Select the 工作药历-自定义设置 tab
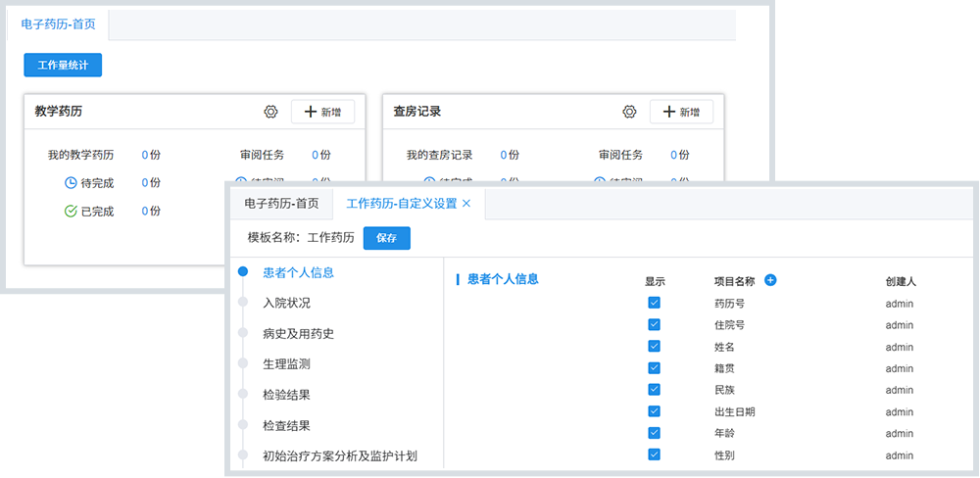The image size is (980, 478). (x=401, y=204)
